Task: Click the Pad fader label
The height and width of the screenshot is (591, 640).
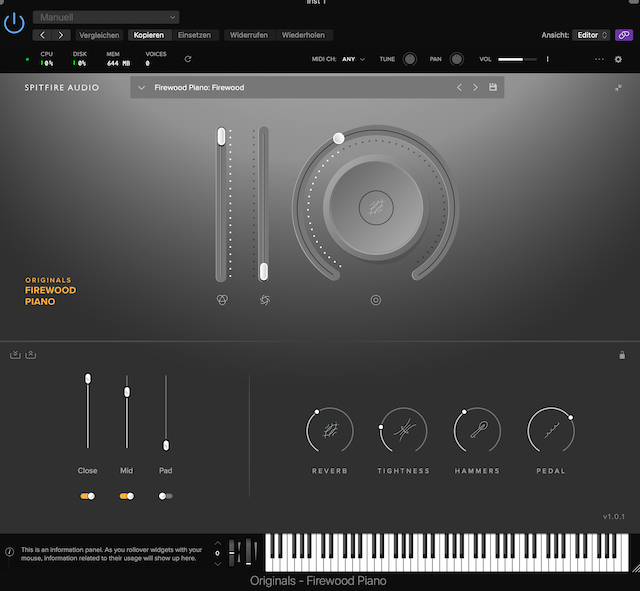Action: pos(165,471)
